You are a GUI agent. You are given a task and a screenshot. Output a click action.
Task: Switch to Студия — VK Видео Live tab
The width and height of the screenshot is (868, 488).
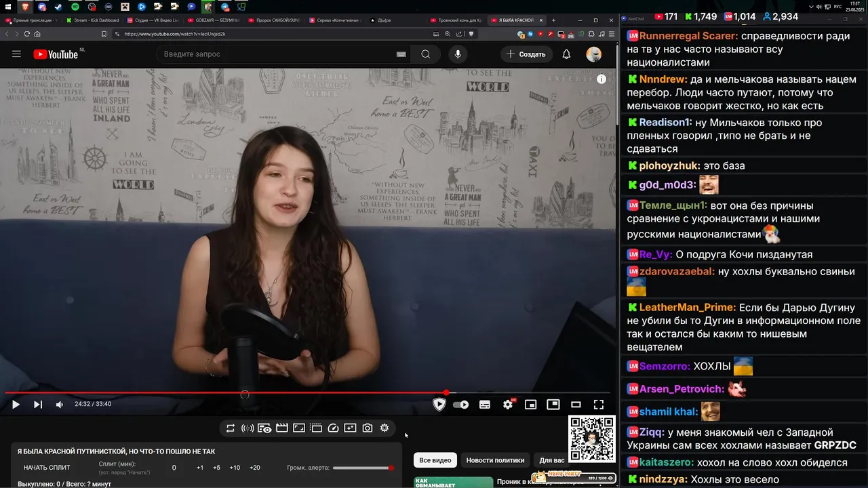point(153,20)
